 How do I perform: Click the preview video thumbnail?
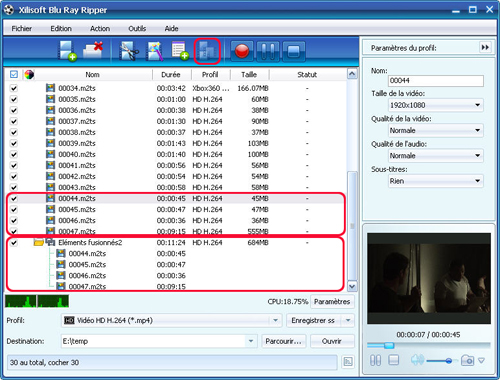point(429,278)
